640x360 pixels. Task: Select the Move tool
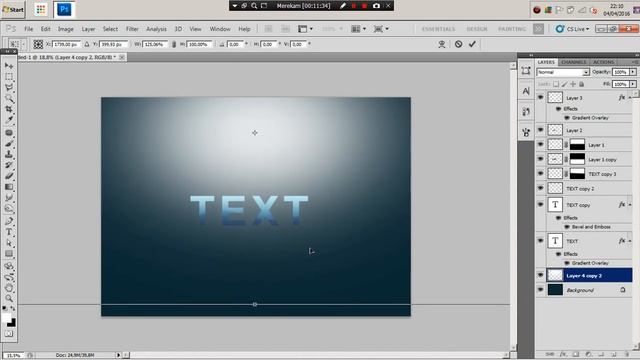[9, 66]
